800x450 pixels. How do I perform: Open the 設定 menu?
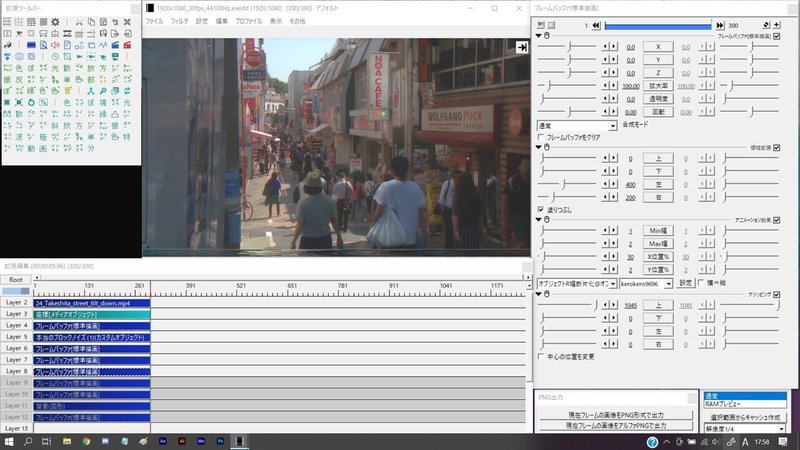point(202,21)
